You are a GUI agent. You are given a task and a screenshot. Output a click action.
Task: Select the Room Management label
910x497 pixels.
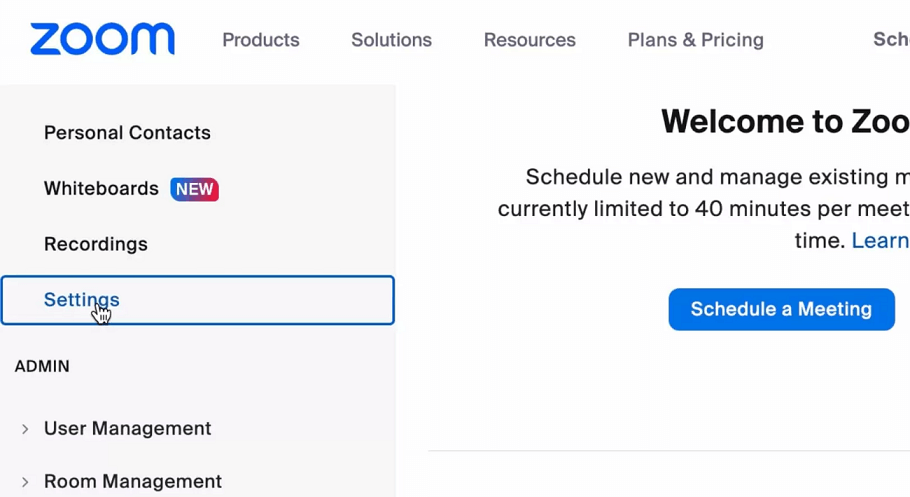click(x=132, y=482)
